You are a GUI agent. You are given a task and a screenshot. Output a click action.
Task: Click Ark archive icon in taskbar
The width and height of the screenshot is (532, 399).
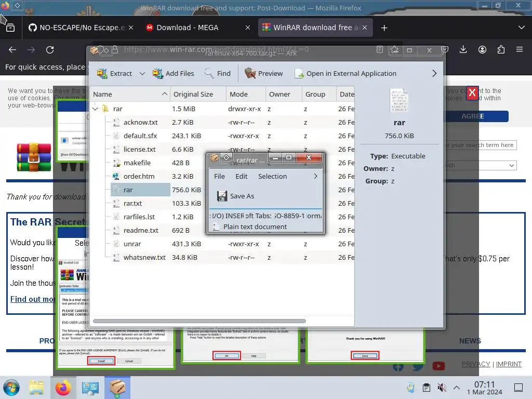117,388
